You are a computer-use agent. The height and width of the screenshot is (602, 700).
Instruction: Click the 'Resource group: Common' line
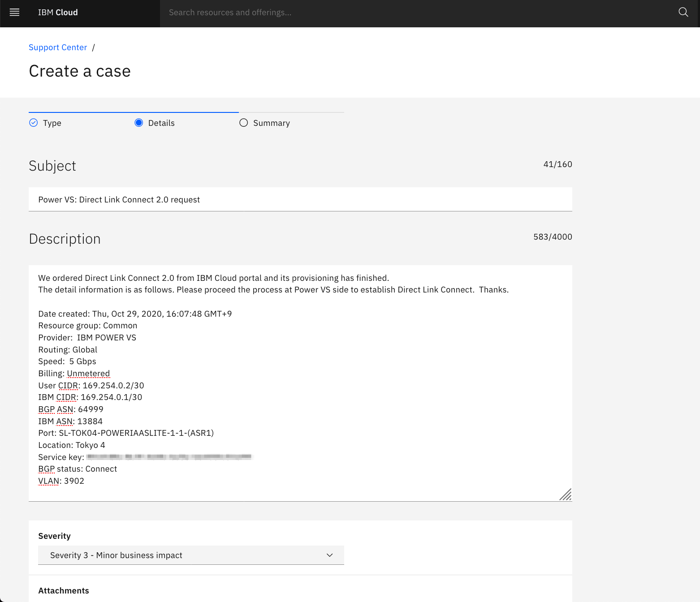(x=88, y=326)
